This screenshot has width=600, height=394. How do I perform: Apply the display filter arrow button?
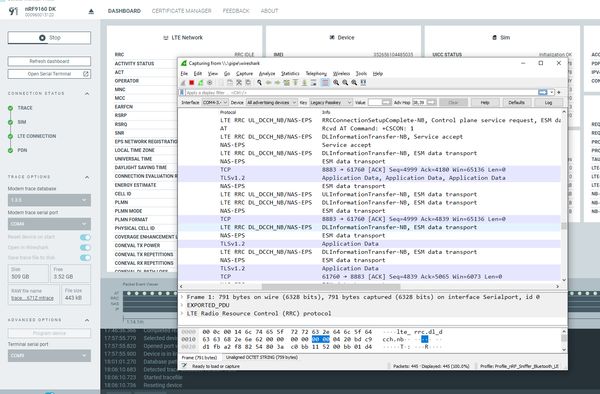[543, 93]
